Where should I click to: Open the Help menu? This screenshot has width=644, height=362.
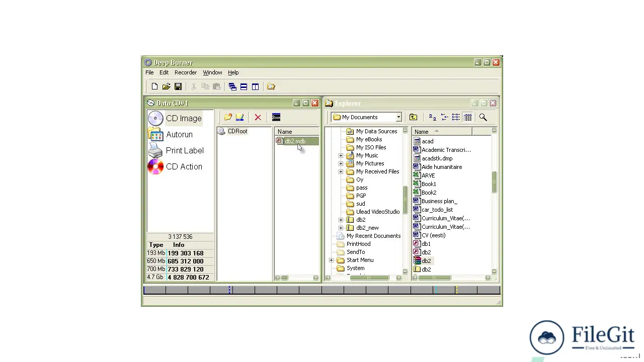coord(233,72)
